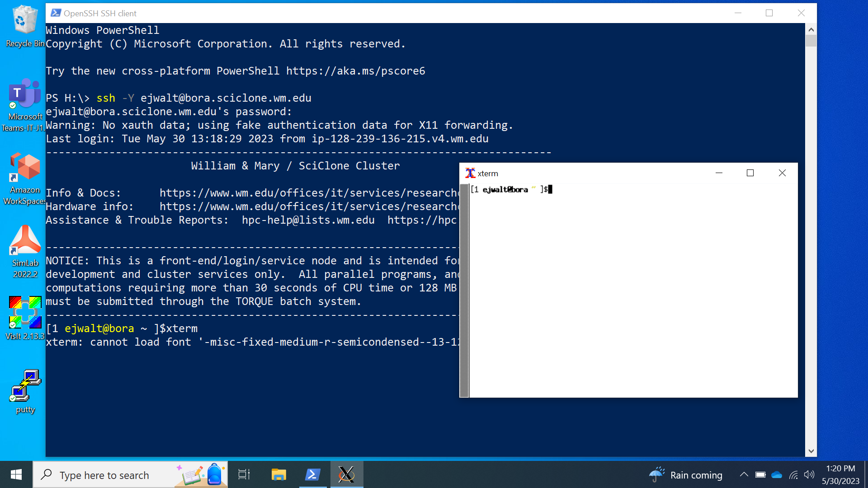
Task: Open the network Wi-Fi tray icon
Action: coord(793,474)
